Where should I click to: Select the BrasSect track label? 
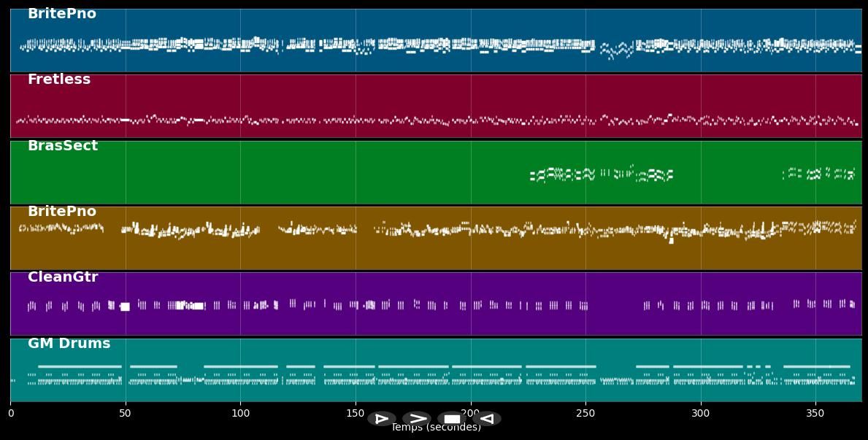coord(63,146)
